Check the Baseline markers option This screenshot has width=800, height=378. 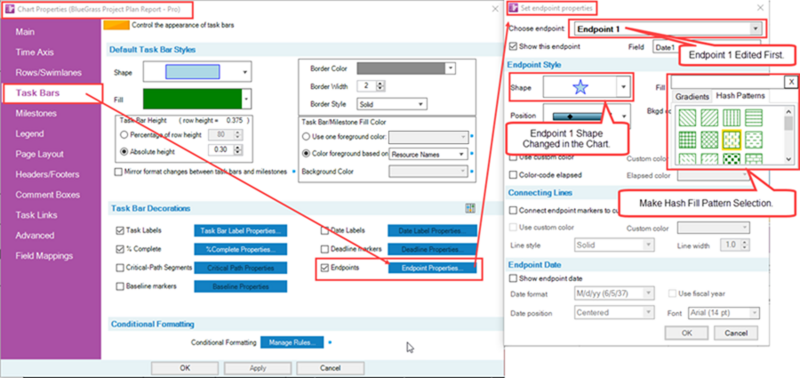coord(120,286)
